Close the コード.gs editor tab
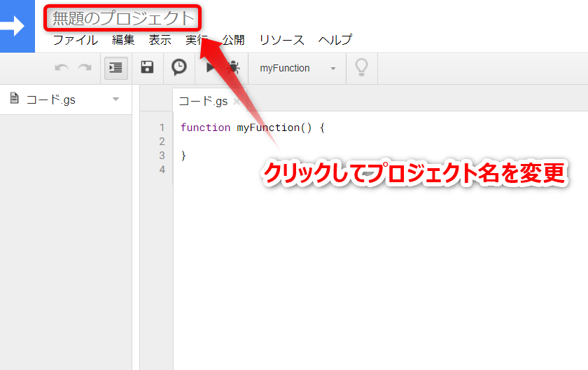588x370 pixels. pos(237,102)
